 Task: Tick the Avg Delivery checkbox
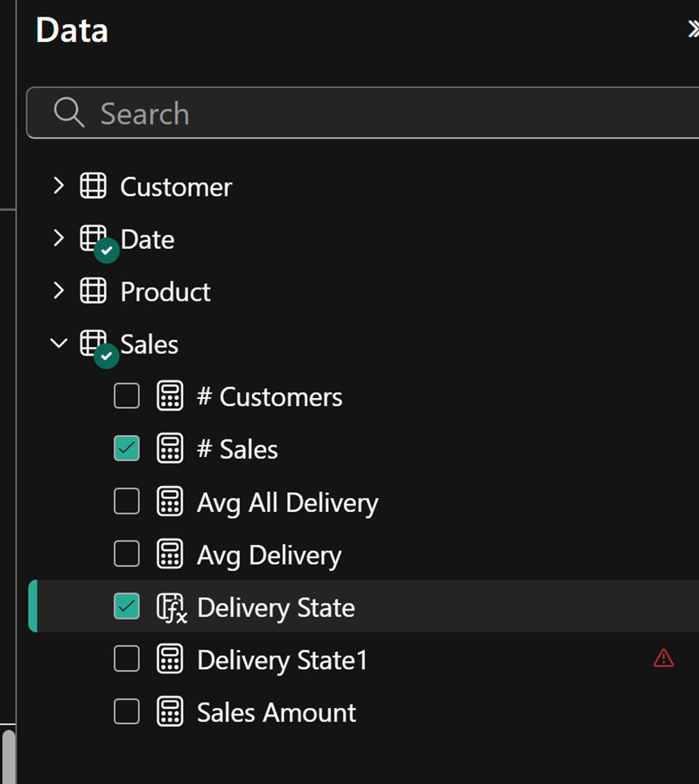(x=127, y=554)
